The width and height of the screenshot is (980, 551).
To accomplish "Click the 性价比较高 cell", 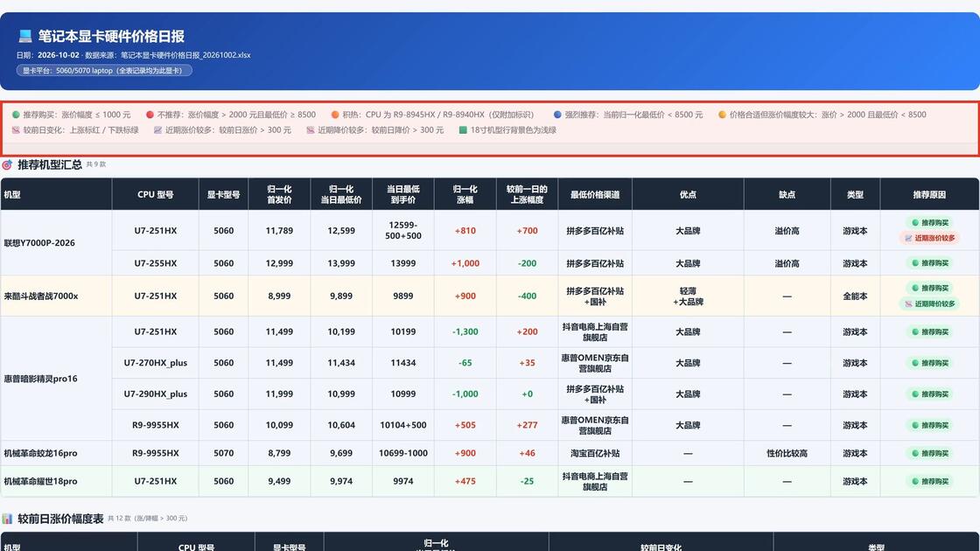I will pyautogui.click(x=787, y=454).
